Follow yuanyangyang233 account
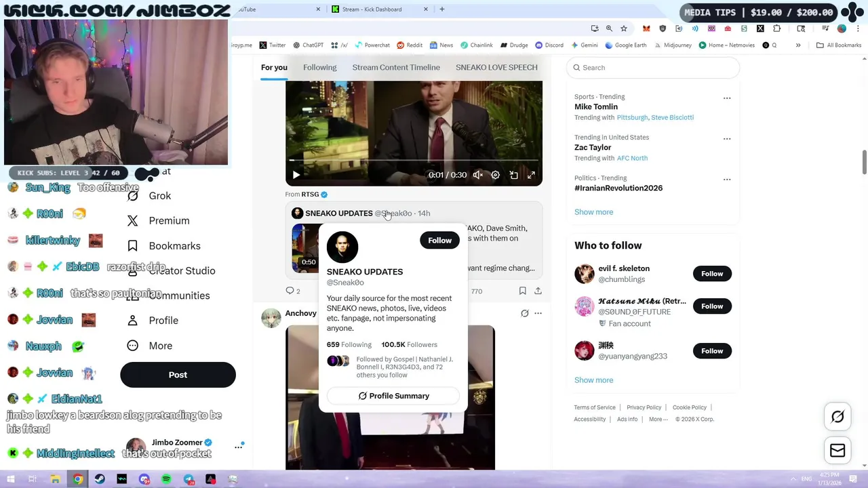868x488 pixels. 712,351
